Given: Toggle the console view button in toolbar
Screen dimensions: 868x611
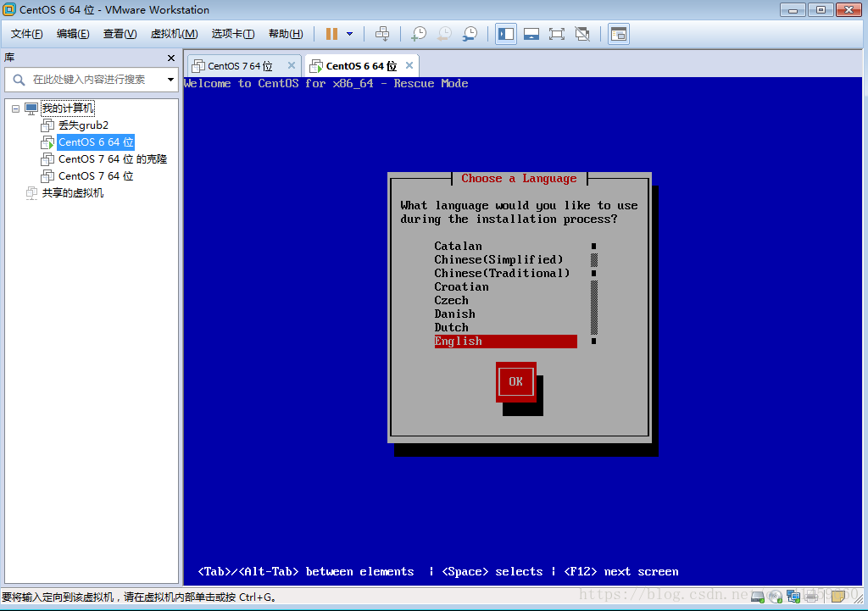Looking at the screenshot, I should (x=619, y=34).
